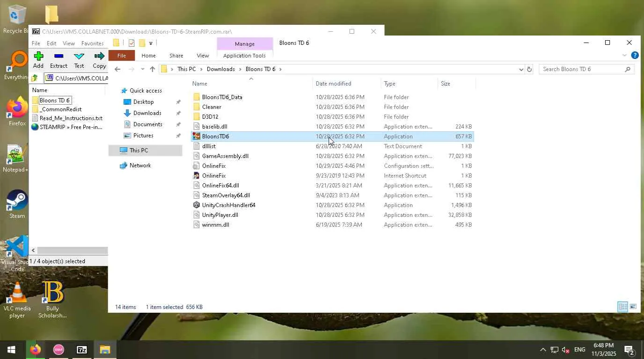Open the View ribbon tab in File Explorer
644x359 pixels.
tap(203, 56)
